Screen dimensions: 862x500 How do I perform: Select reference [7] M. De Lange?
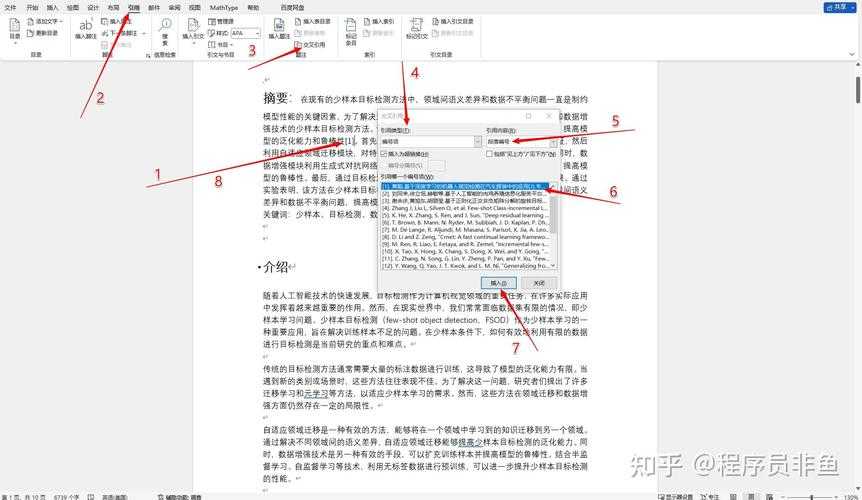465,230
